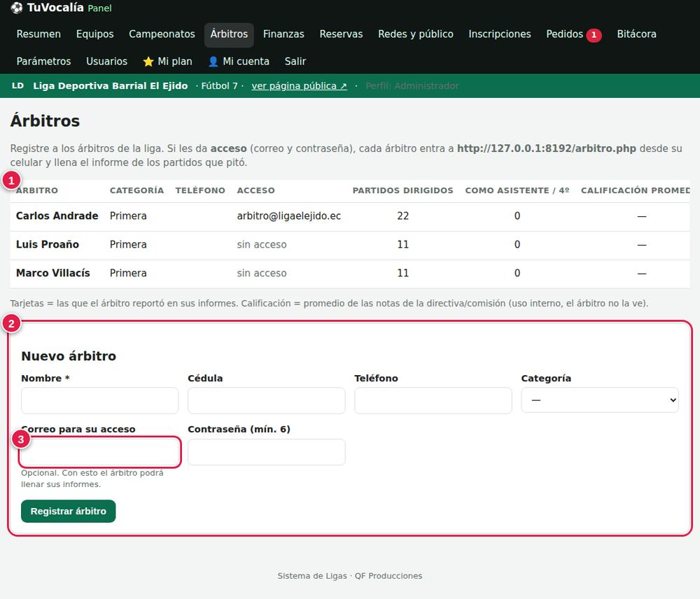The height and width of the screenshot is (599, 700).
Task: Click the arbitro@ligaelejido.ec access email
Action: (289, 216)
